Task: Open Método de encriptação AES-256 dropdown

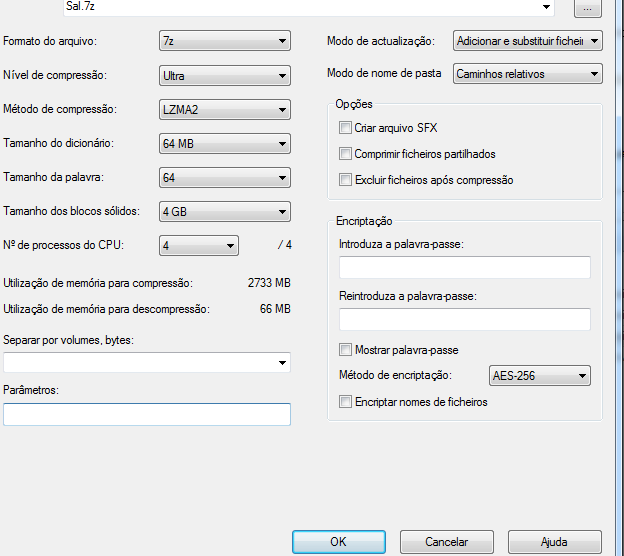Action: coord(539,376)
